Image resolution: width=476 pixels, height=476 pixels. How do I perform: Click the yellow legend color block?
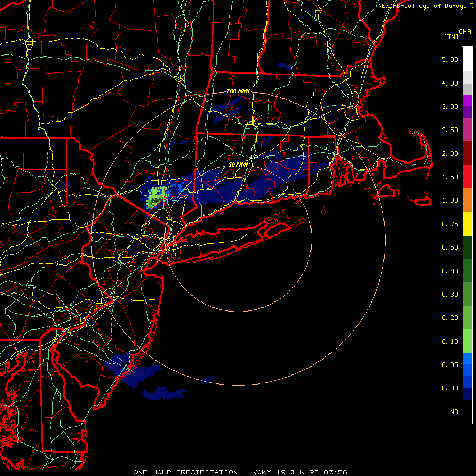pyautogui.click(x=467, y=224)
